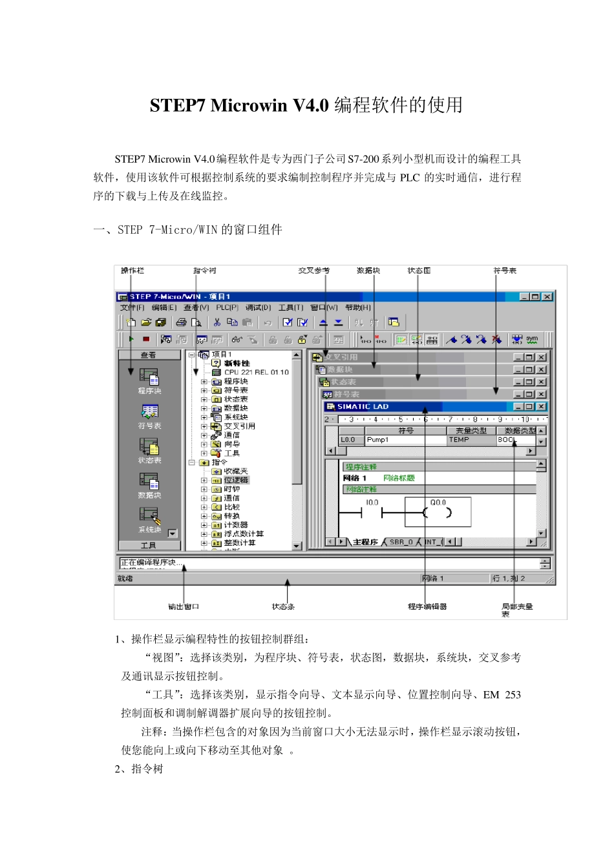Click the Clear All Bookmarks icon

(x=496, y=339)
